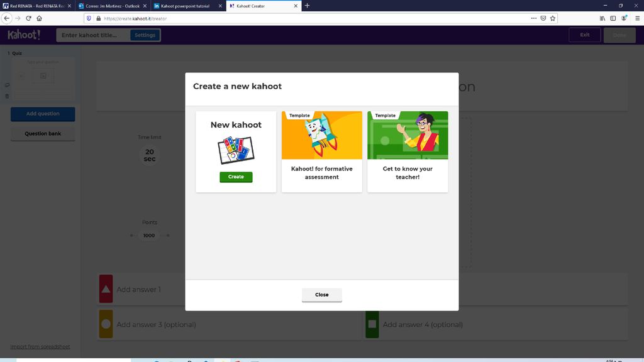This screenshot has height=362, width=644.
Task: Select the Kahoot! for formative assessment template
Action: (x=321, y=151)
